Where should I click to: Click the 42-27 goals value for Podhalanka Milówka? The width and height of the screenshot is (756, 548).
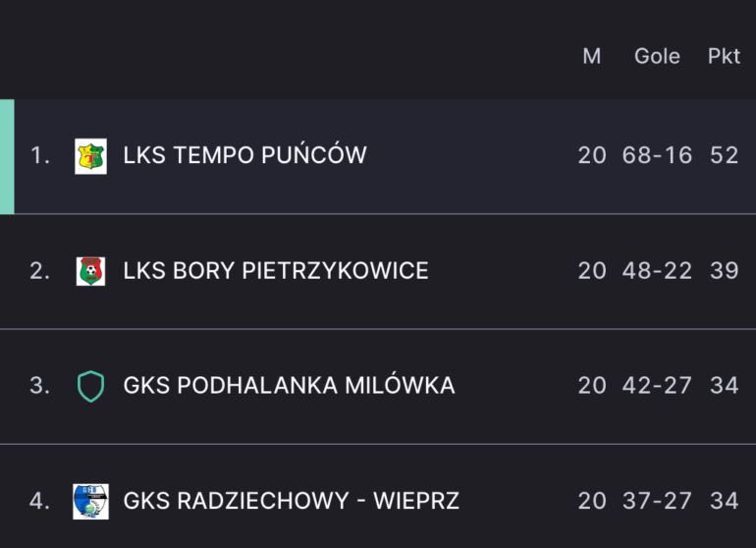pos(657,385)
